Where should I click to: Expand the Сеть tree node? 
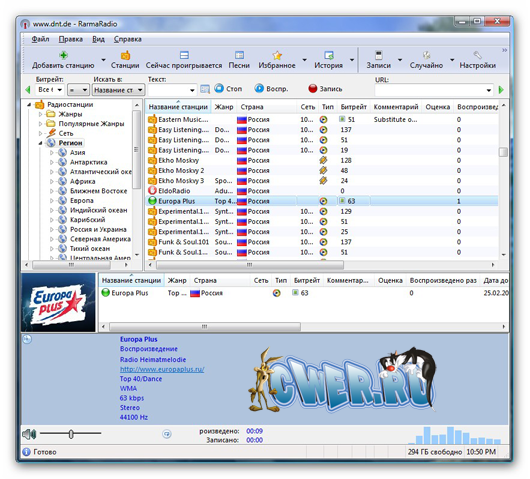click(x=41, y=134)
